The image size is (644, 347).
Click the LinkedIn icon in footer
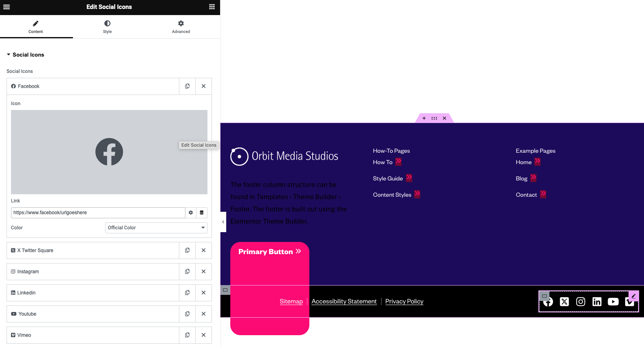click(597, 301)
